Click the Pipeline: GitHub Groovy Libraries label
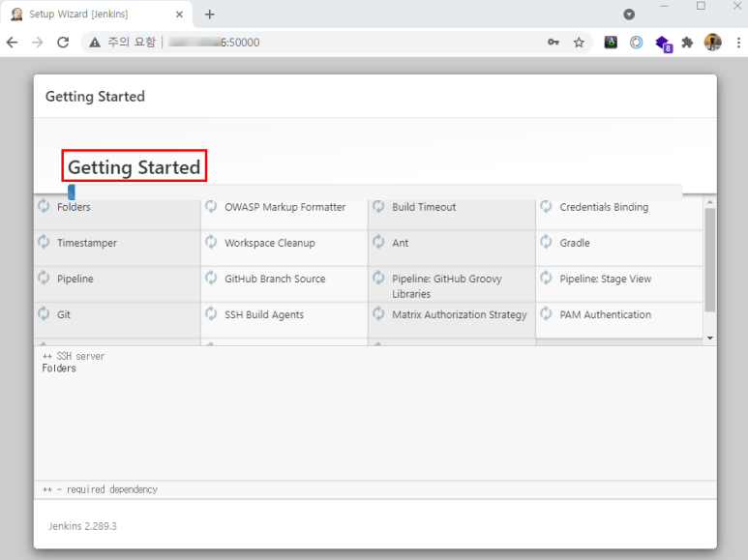 446,286
